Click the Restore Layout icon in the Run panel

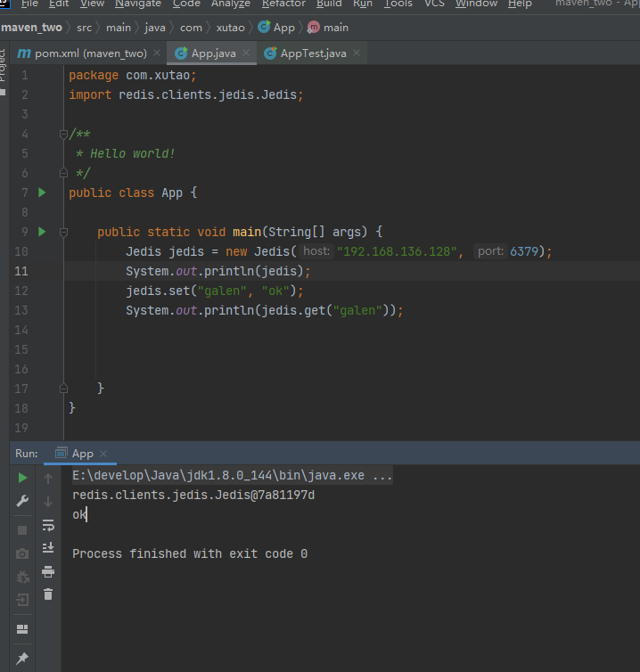[x=22, y=629]
